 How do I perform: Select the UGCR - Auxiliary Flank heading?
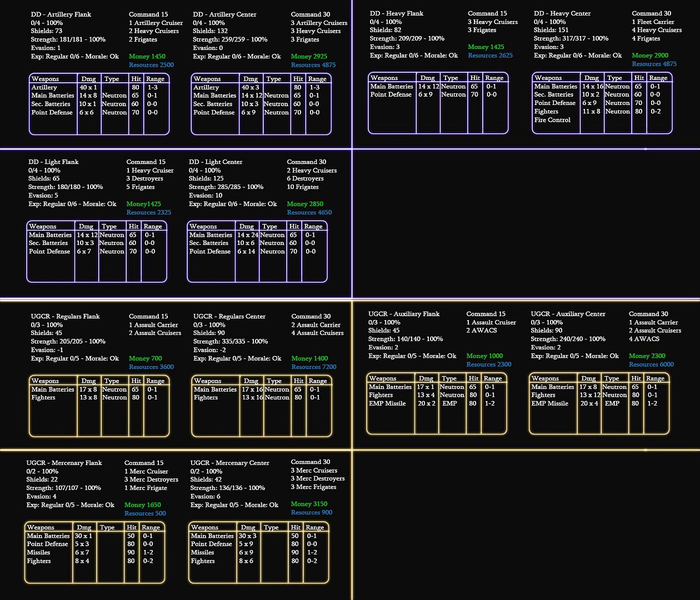[404, 314]
